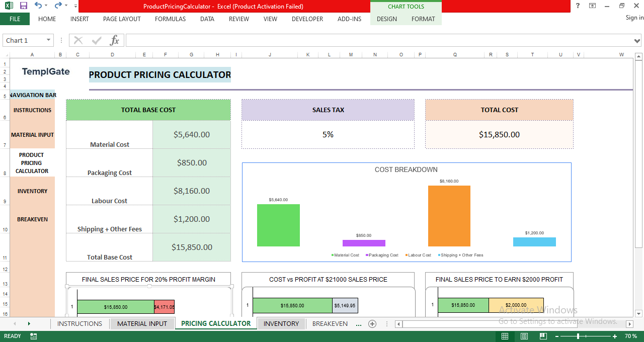This screenshot has width=644, height=342.
Task: Click the MATERIAL INPUT navigation button
Action: 32,135
